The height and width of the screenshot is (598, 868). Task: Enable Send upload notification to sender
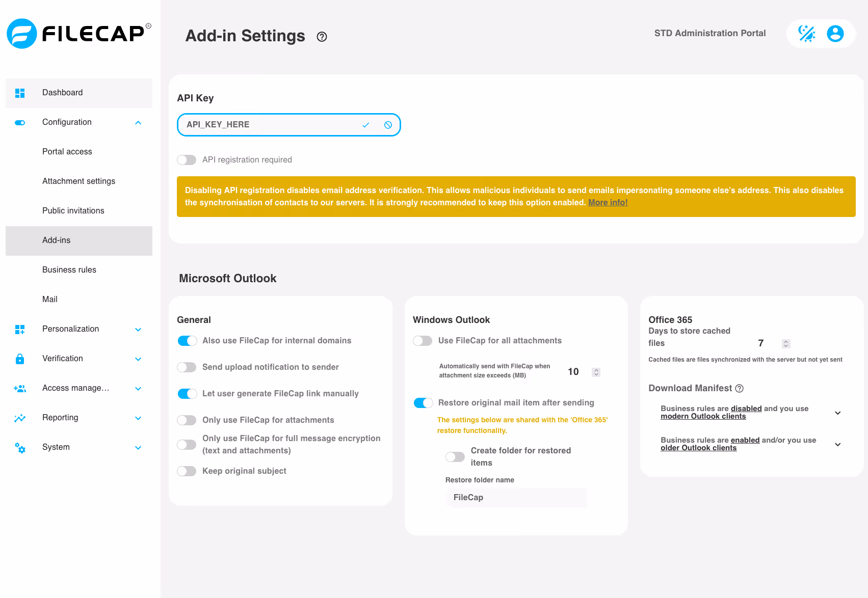point(187,367)
